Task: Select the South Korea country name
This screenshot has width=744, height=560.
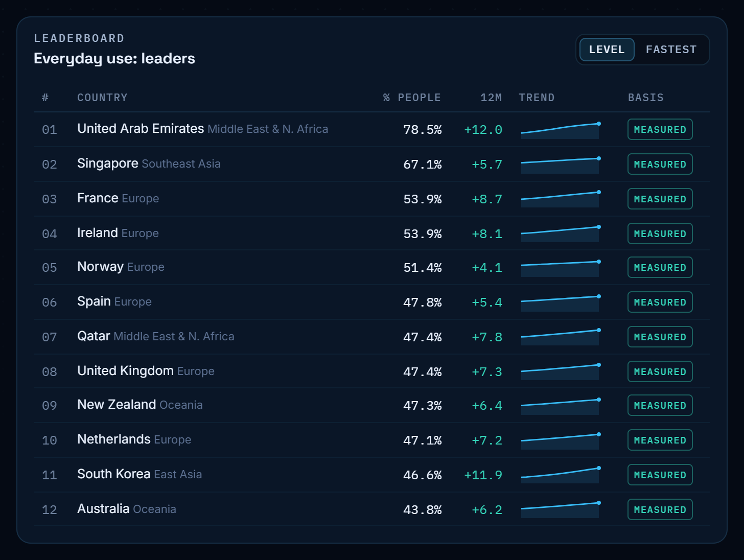Action: click(x=114, y=474)
